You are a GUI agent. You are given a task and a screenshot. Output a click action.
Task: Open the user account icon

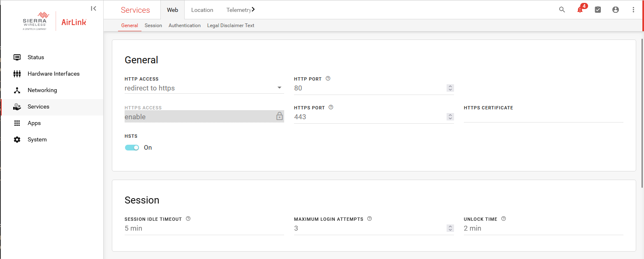615,9
